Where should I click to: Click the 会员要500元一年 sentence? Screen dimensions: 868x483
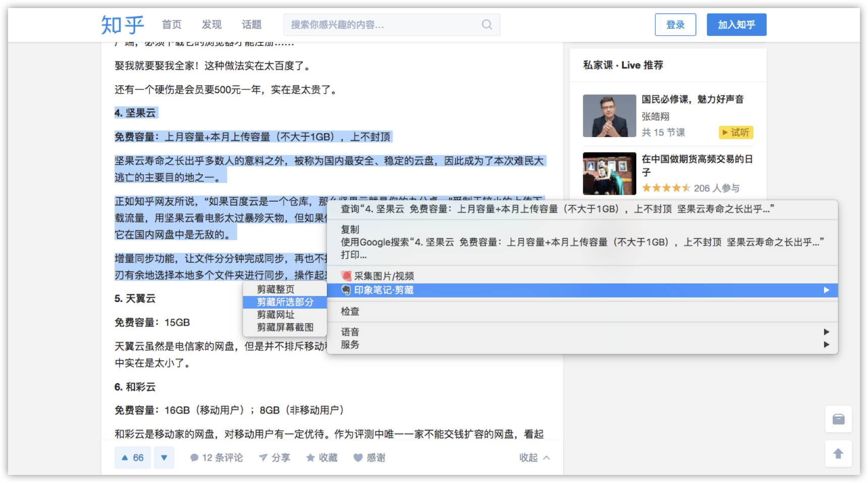coord(226,90)
